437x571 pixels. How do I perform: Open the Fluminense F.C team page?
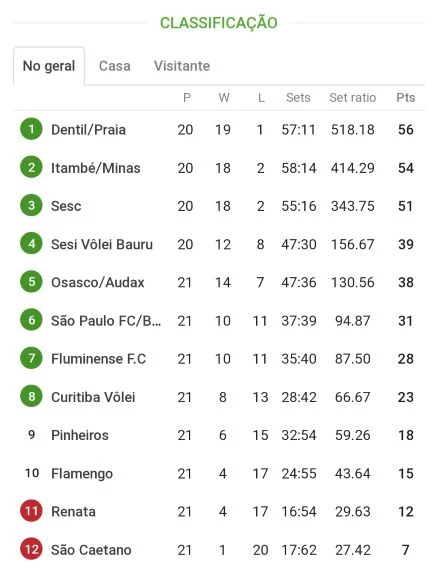[98, 359]
